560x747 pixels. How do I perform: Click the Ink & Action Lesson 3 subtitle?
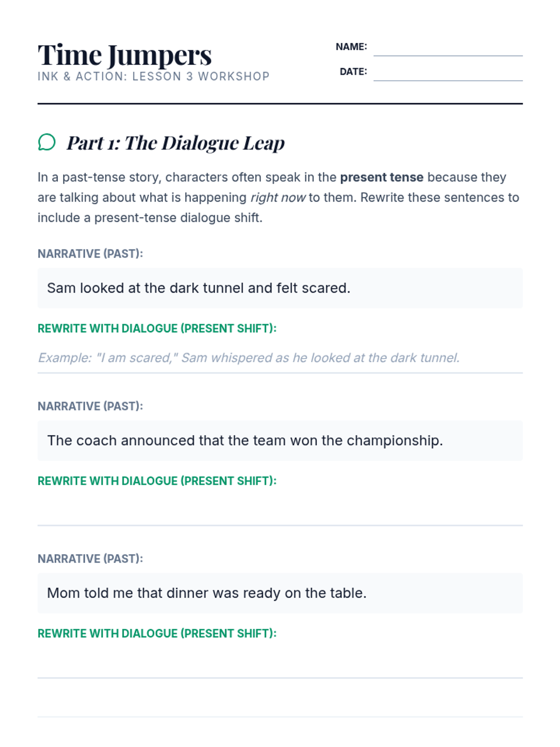click(154, 77)
